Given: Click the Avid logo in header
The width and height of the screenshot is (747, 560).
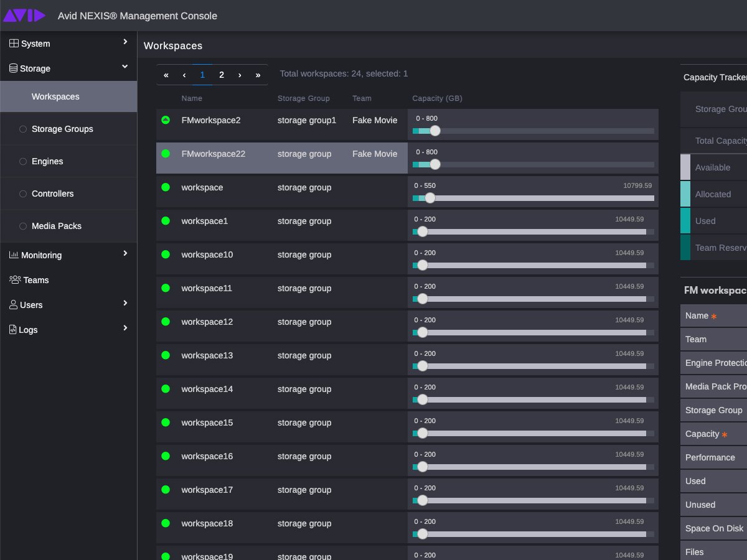Looking at the screenshot, I should point(24,16).
